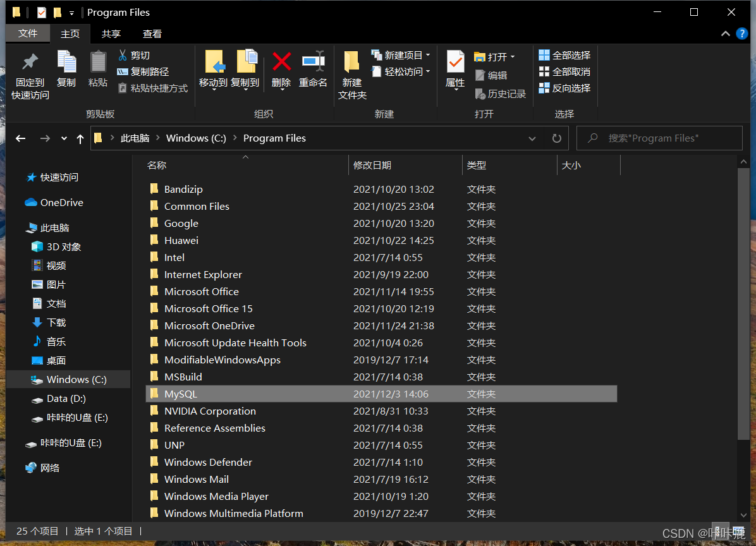Open the 文件 menu
The image size is (756, 546).
[28, 33]
